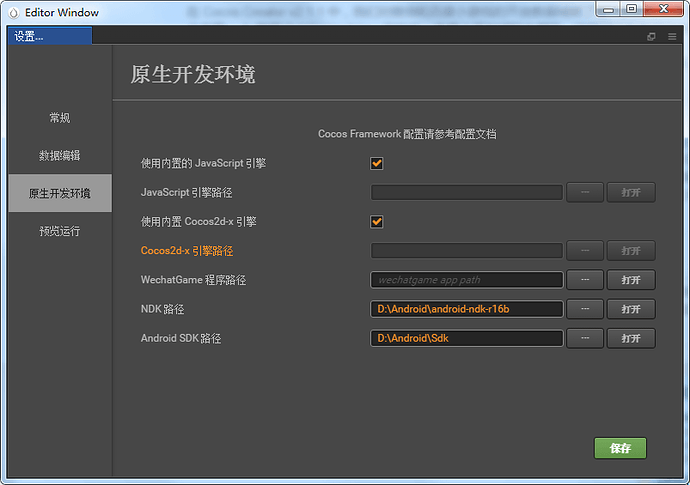Open the Cocos2d-x engine path folder

631,250
